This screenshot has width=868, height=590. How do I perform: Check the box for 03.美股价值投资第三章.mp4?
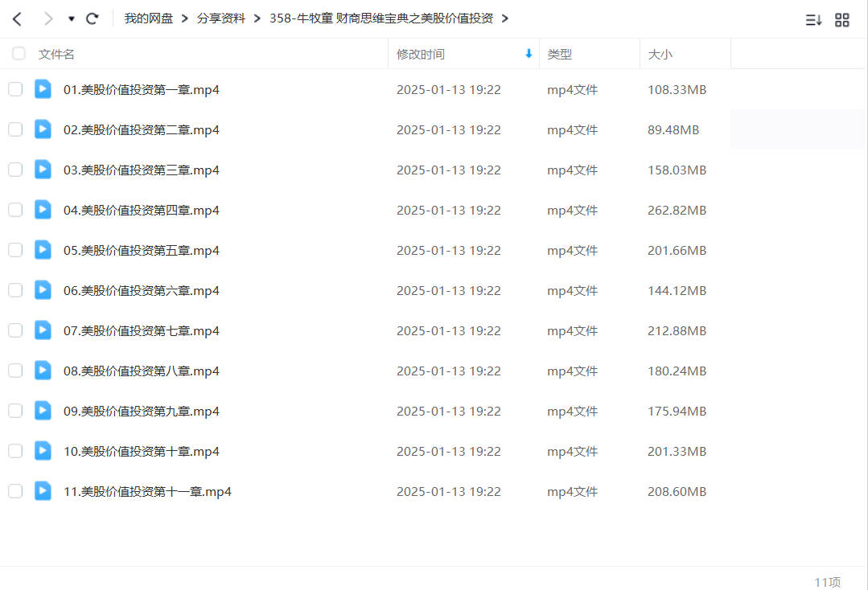click(15, 170)
